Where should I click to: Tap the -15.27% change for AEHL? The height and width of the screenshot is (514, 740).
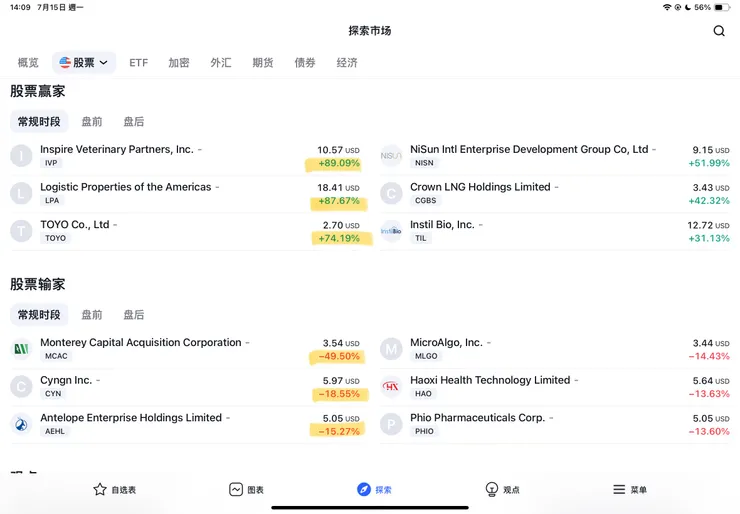339,431
